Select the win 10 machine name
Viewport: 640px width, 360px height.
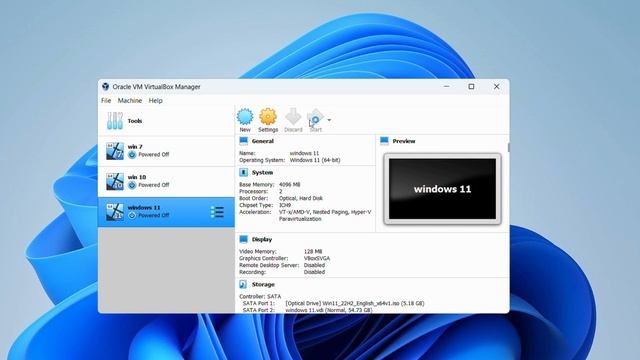137,177
